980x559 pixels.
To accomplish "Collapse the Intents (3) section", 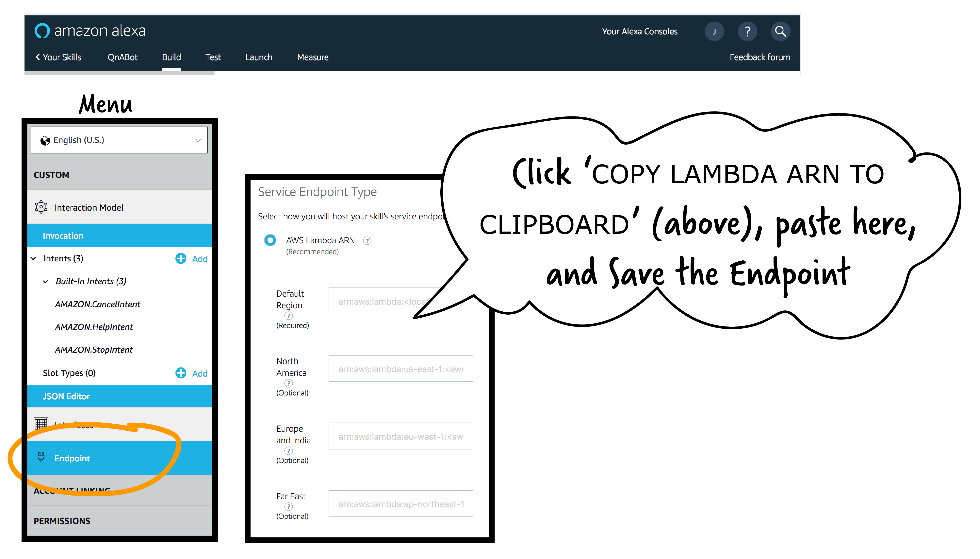I will click(33, 258).
